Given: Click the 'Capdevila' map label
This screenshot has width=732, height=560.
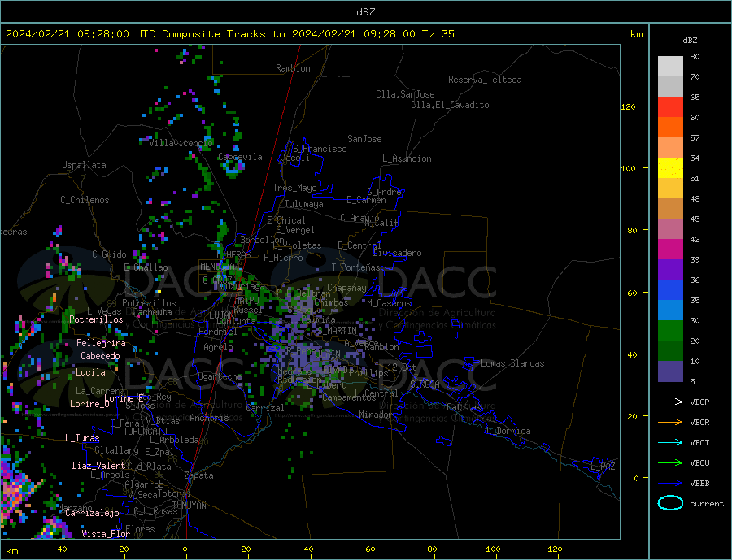Looking at the screenshot, I should click(240, 157).
